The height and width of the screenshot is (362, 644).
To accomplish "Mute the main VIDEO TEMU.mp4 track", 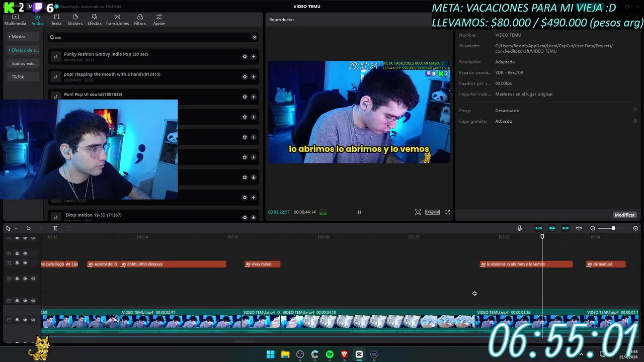I will [x=33, y=320].
